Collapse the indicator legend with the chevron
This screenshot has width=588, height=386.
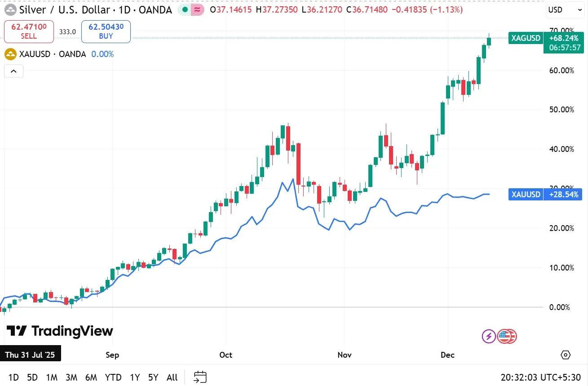click(x=13, y=71)
